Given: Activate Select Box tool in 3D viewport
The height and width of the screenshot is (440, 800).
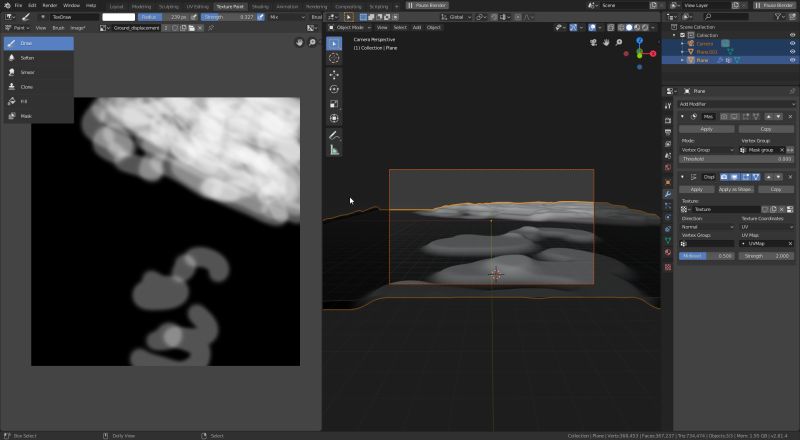Looking at the screenshot, I should tap(334, 43).
